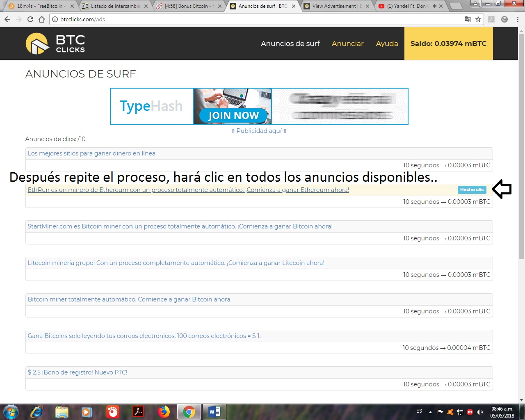Screen dimensions: 525x420
Task: Click the Avast antivirus tray icon
Action: coord(450,412)
